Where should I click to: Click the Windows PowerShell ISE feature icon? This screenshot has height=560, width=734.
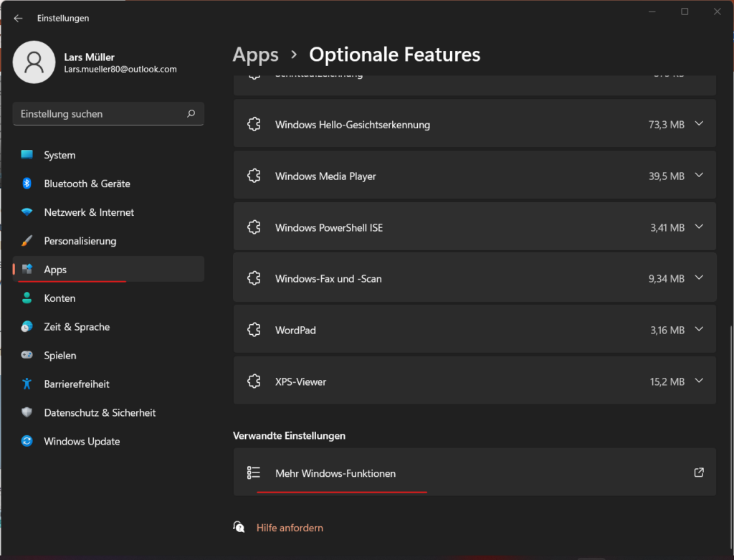254,227
